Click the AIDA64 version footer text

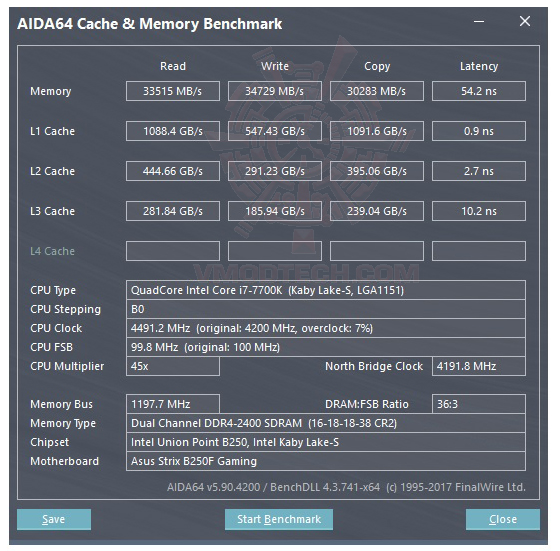346,487
